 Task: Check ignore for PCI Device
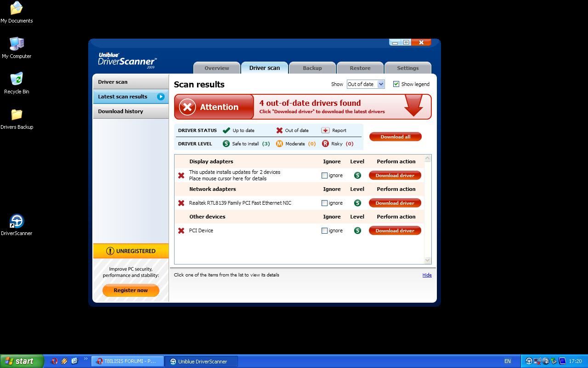click(324, 230)
